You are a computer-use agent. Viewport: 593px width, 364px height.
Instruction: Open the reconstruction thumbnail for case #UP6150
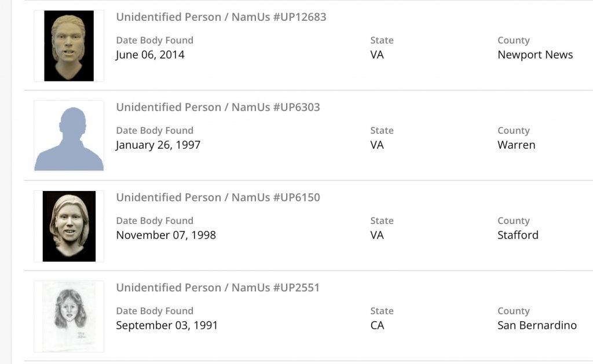point(69,226)
